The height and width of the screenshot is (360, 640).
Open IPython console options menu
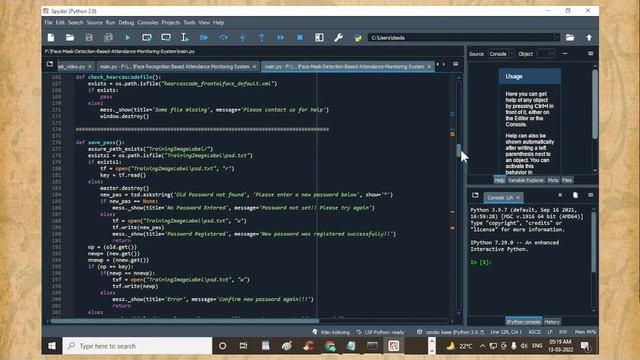coord(591,195)
